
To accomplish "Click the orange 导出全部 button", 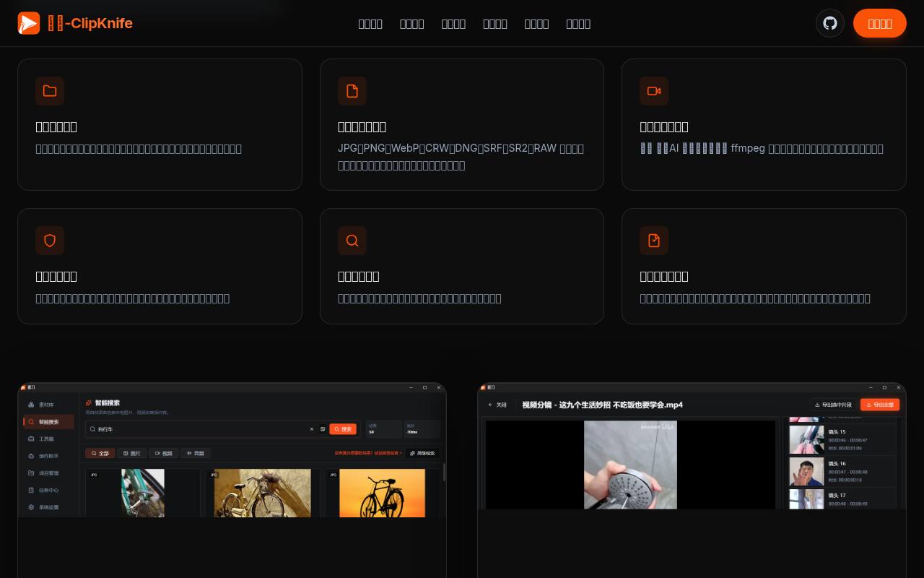I will coord(880,405).
